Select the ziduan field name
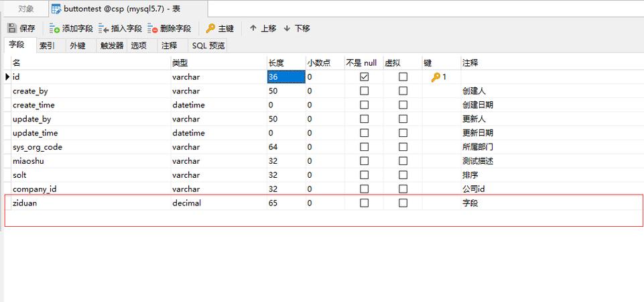Viewport: 644px width, 302px height. coord(25,203)
